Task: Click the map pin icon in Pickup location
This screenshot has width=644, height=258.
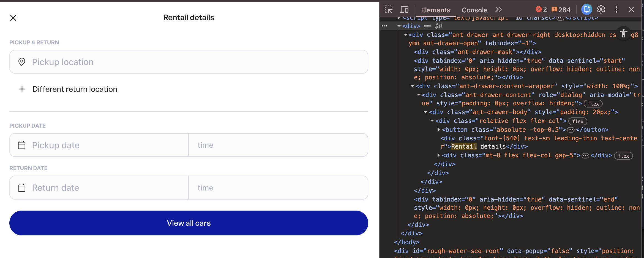Action: [x=22, y=62]
